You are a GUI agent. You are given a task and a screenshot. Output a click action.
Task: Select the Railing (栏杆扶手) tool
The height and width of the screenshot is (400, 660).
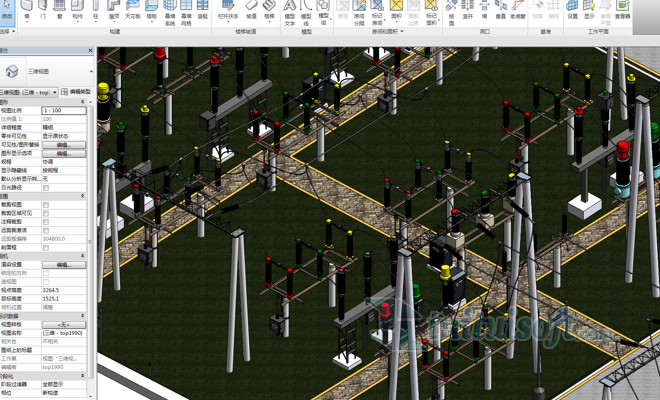coord(229,11)
